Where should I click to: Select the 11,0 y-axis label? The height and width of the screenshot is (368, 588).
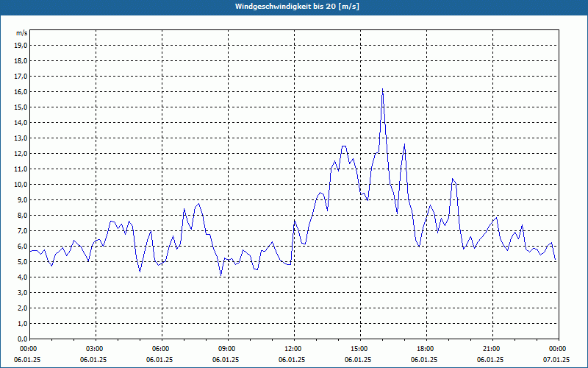click(x=21, y=169)
